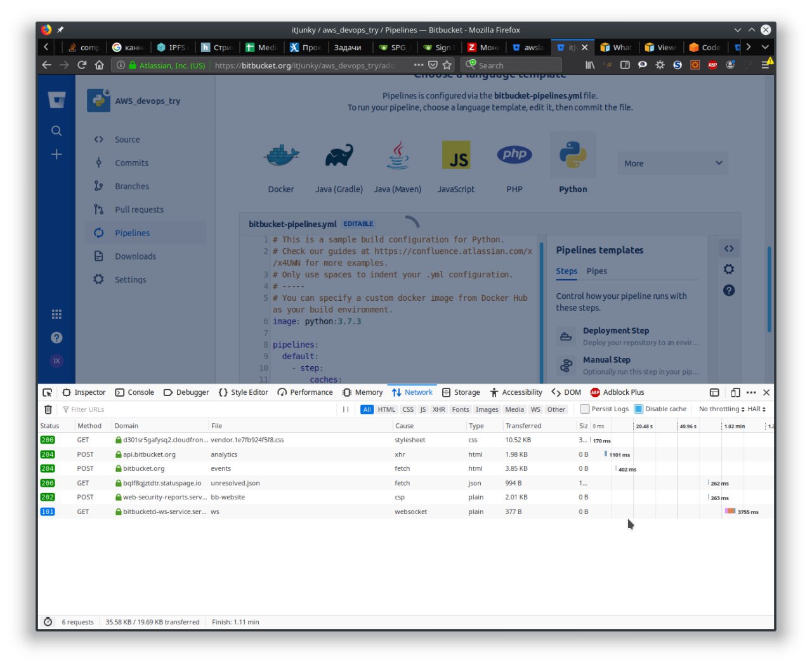
Task: Go back with the Firefox back arrow
Action: tap(46, 65)
